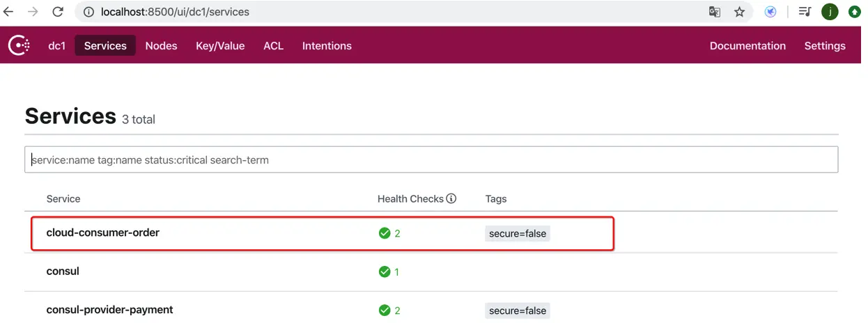
Task: Open the cloud-consumer-order service
Action: point(103,233)
